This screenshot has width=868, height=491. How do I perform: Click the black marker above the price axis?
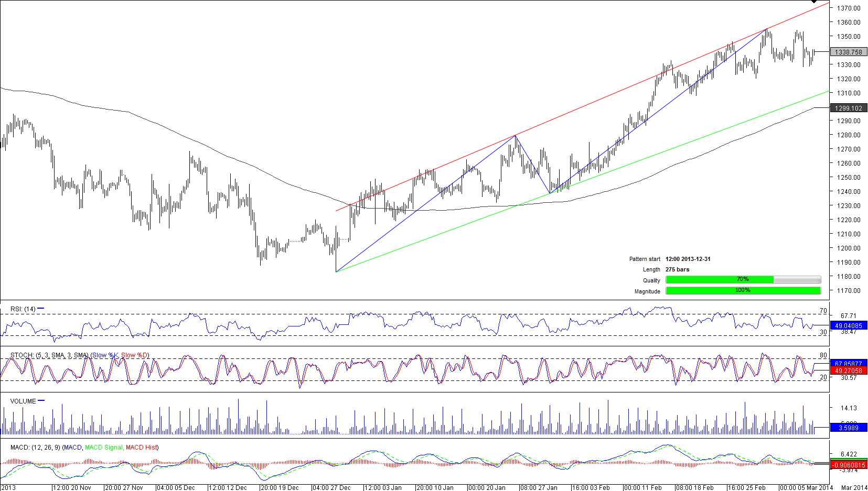point(813,2)
